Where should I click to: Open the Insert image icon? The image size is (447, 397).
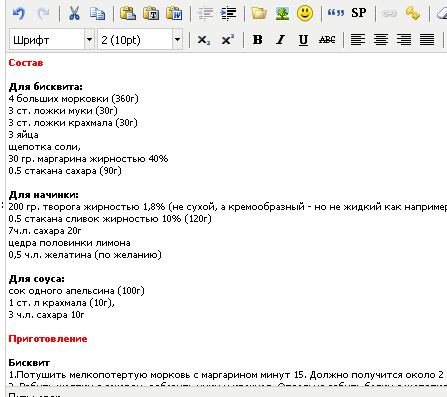coord(282,14)
